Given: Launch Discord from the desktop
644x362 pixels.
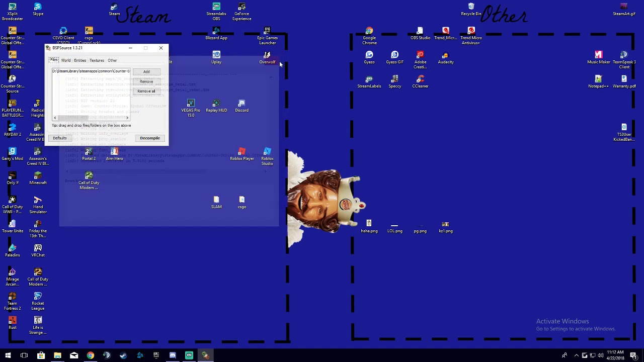Looking at the screenshot, I should (x=242, y=106).
